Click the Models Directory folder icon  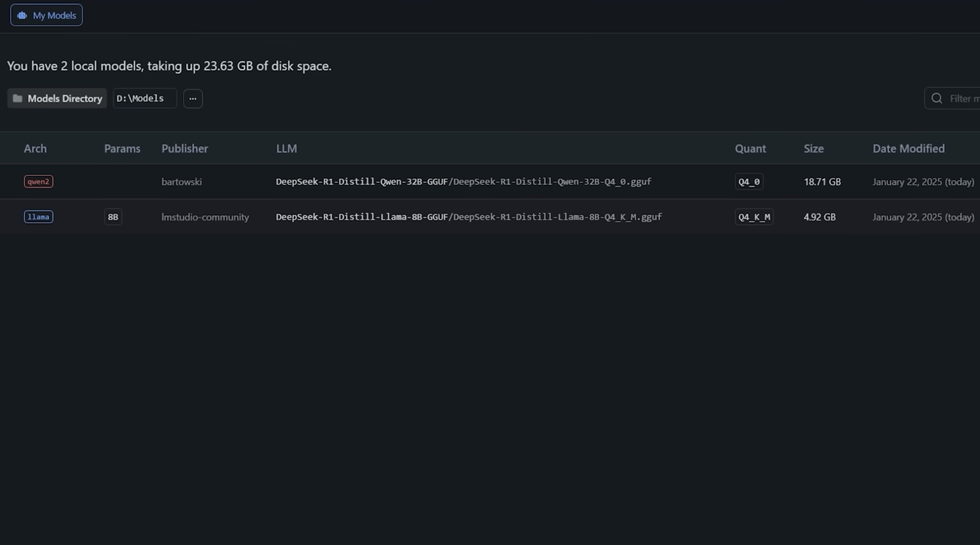(x=18, y=99)
